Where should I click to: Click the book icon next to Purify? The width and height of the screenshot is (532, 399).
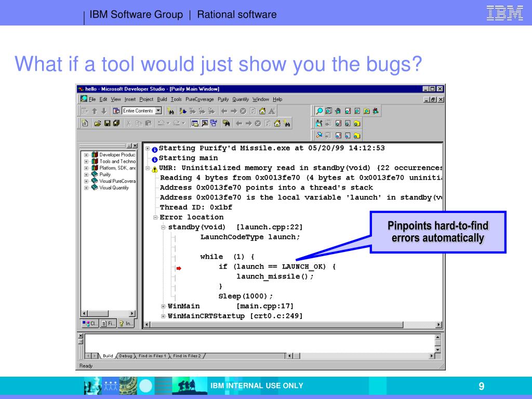point(95,175)
